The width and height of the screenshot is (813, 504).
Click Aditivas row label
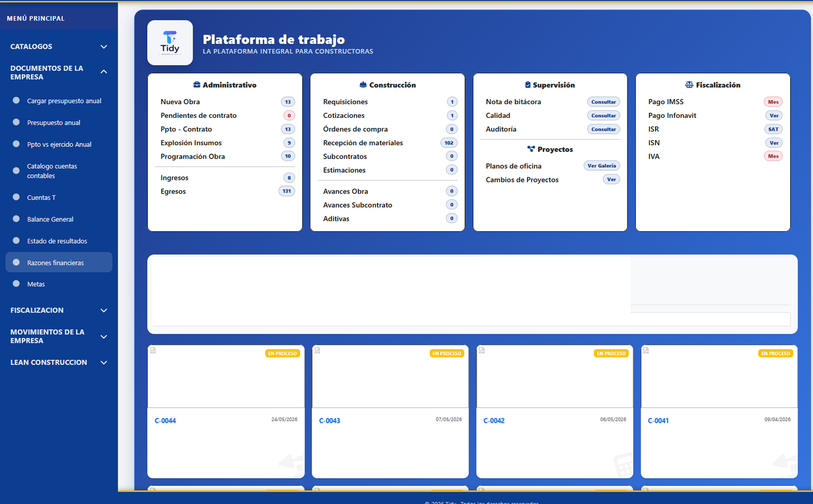[336, 219]
